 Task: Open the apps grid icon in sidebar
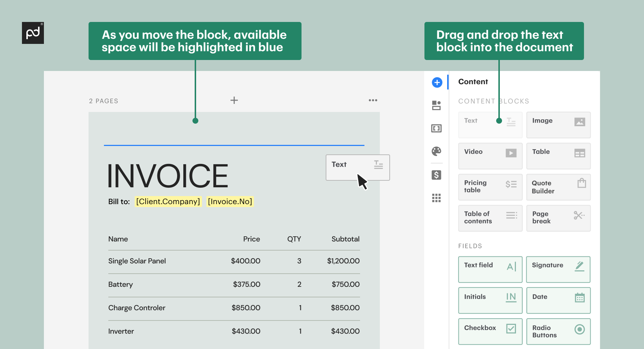tap(437, 198)
